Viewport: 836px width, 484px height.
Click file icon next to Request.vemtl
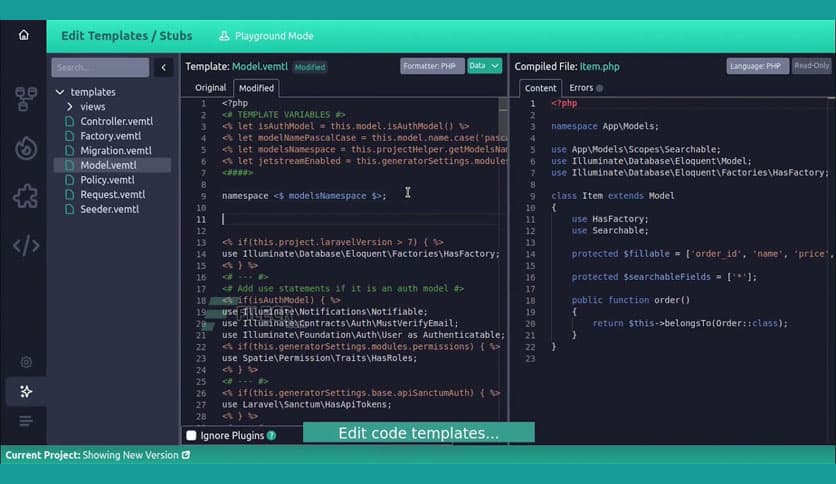coord(69,195)
